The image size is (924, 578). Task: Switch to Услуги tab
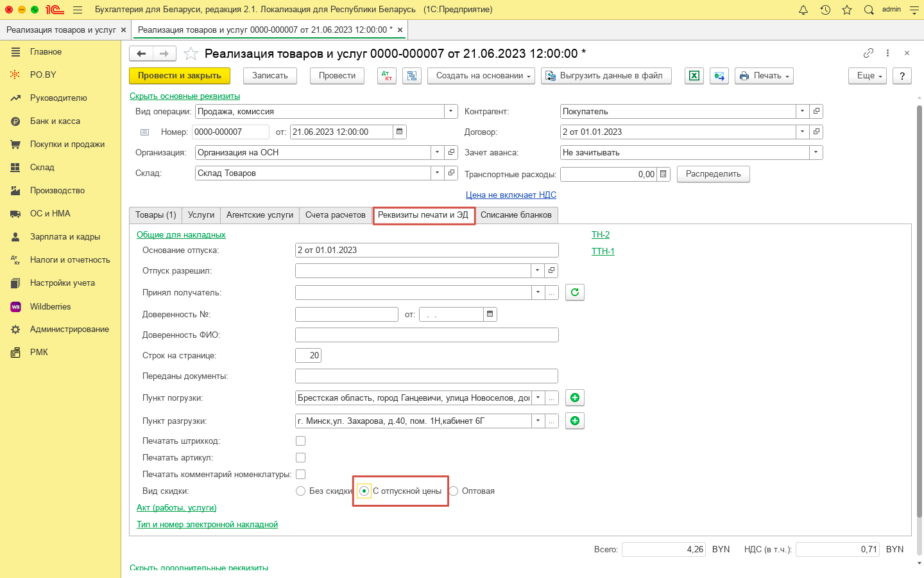coord(201,215)
